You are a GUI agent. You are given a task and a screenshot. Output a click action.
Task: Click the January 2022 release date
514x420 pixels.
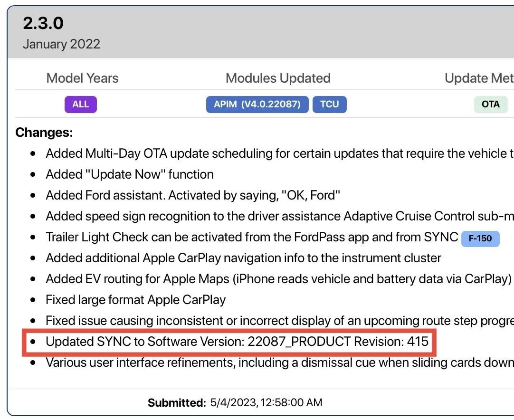tap(61, 44)
